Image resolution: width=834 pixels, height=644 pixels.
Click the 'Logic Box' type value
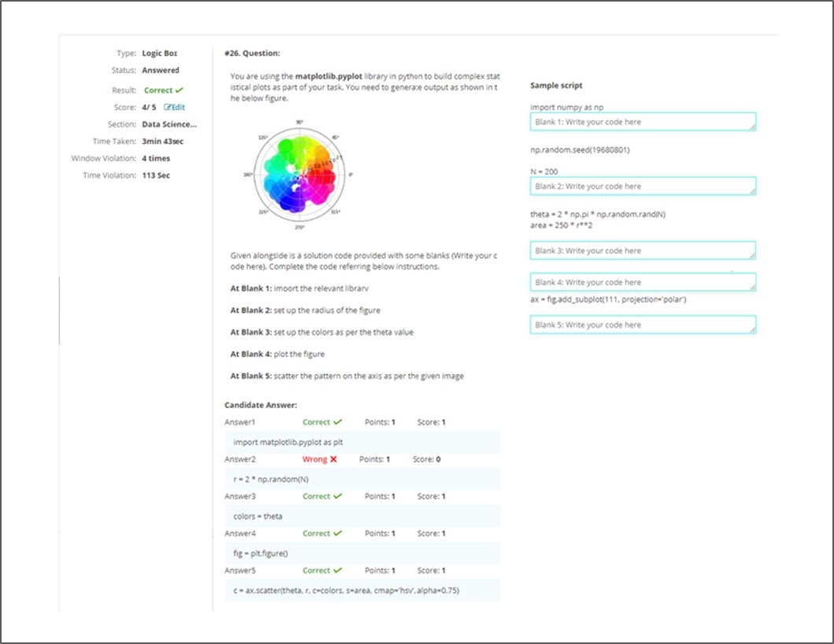pos(160,53)
